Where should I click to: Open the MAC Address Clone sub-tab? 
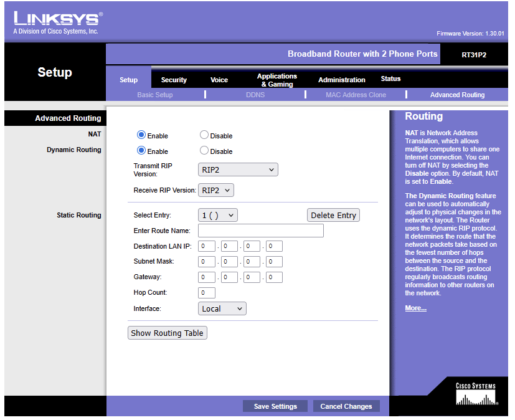[x=356, y=95]
